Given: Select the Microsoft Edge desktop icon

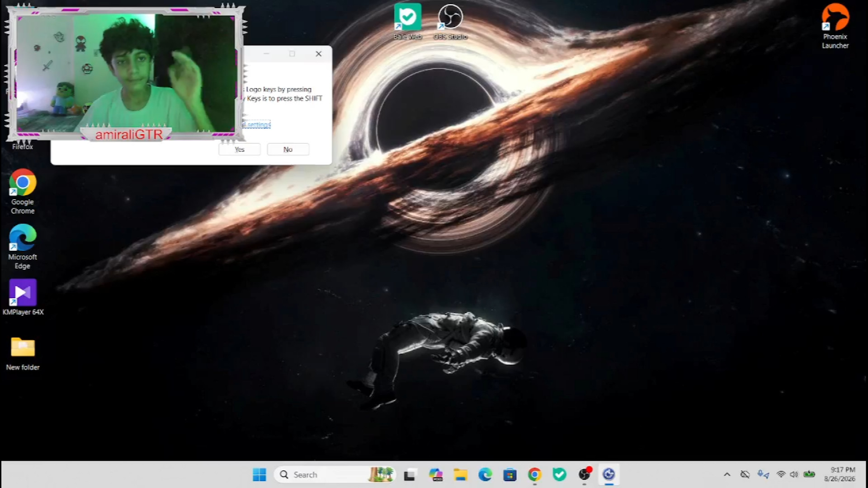Looking at the screenshot, I should pyautogui.click(x=23, y=247).
